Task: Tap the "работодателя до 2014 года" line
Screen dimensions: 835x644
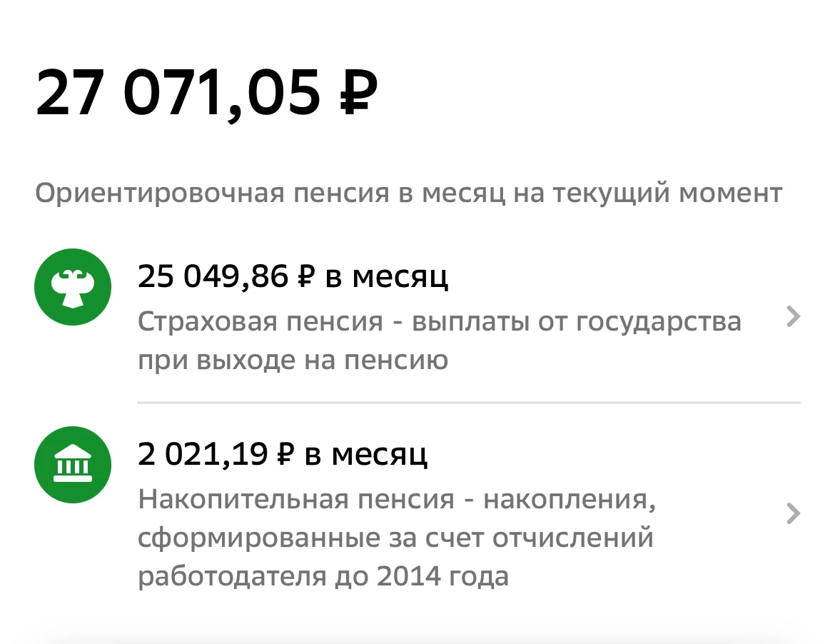Action: pyautogui.click(x=323, y=575)
